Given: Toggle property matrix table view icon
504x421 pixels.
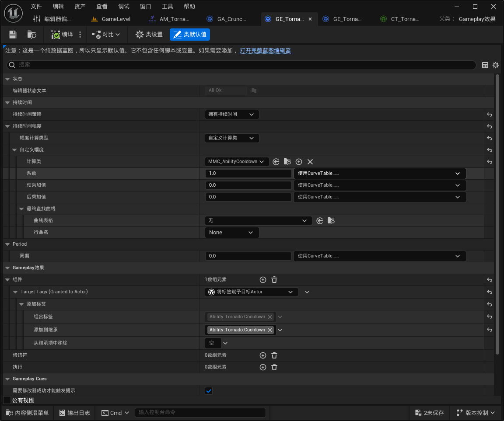Looking at the screenshot, I should (485, 65).
